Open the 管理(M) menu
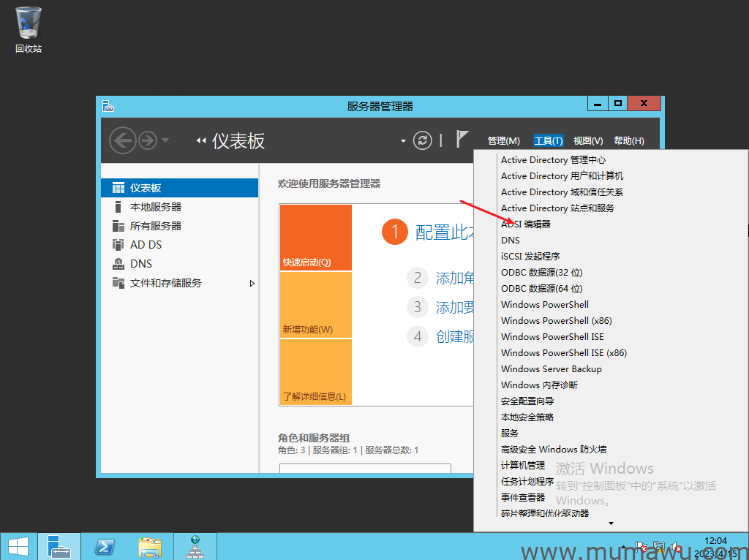Screen dimensions: 749x560 [x=504, y=141]
